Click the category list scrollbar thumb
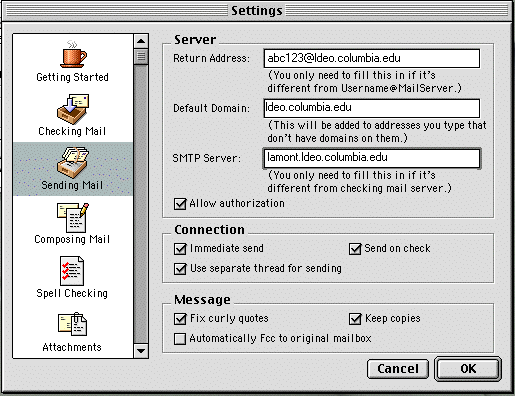Viewport: 515px width, 396px height. [x=141, y=57]
